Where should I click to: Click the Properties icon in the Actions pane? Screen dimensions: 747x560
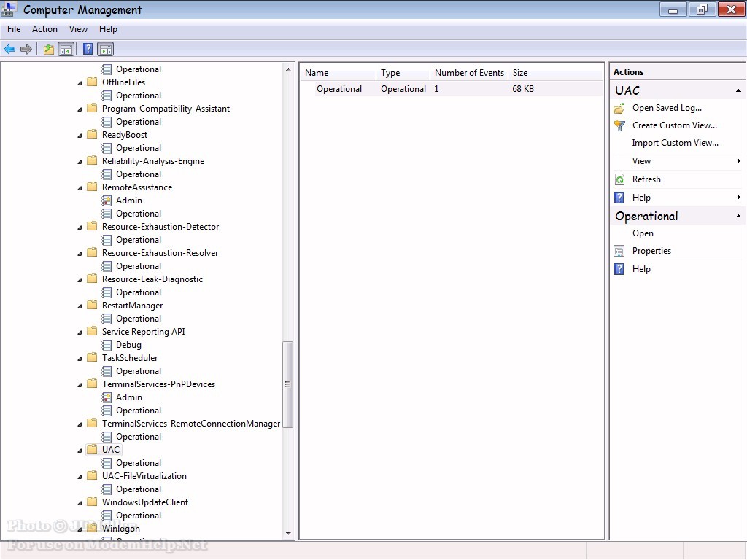[x=619, y=251]
